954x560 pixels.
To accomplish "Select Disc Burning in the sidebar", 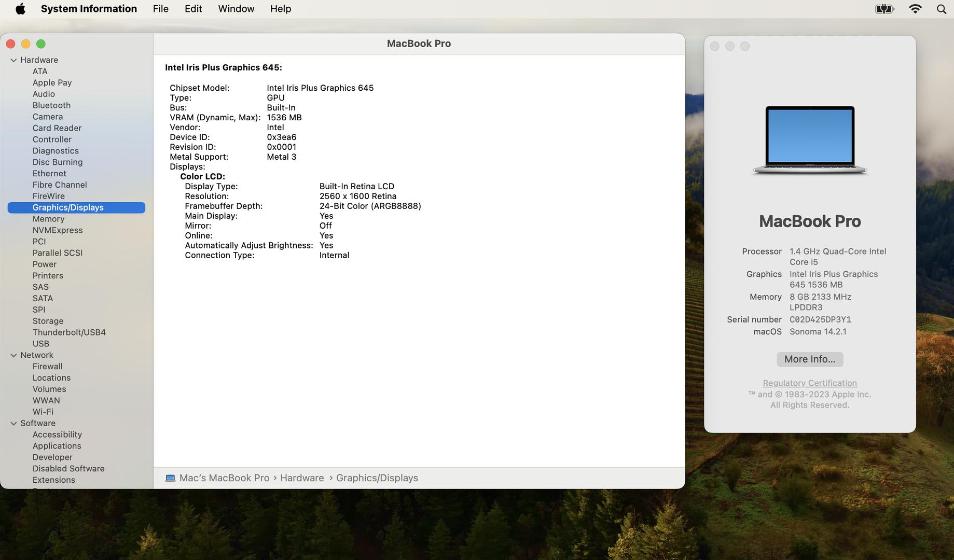I will [58, 162].
